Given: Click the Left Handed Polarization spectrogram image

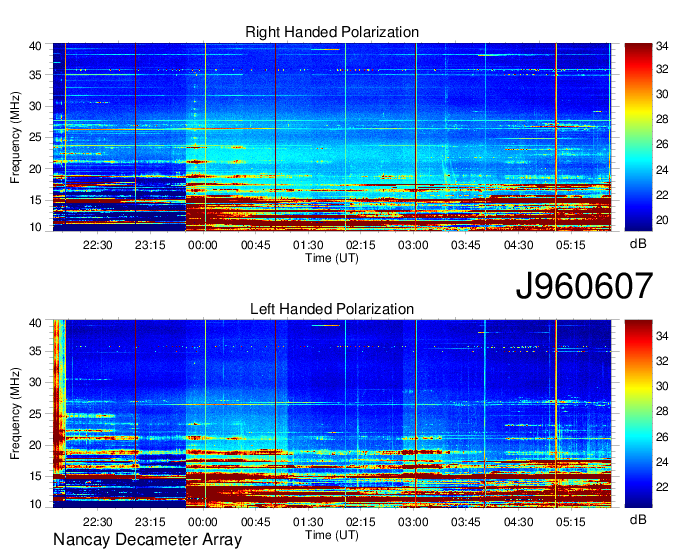Looking at the screenshot, I should pyautogui.click(x=332, y=414).
